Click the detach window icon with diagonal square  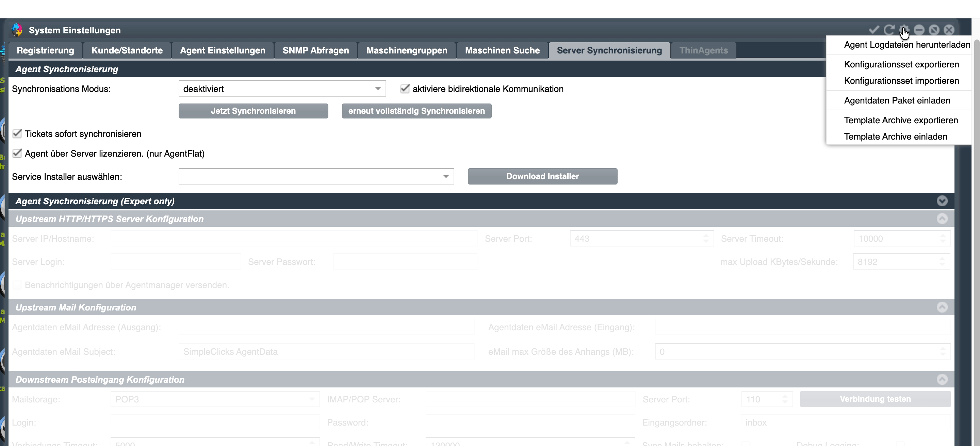pyautogui.click(x=934, y=30)
